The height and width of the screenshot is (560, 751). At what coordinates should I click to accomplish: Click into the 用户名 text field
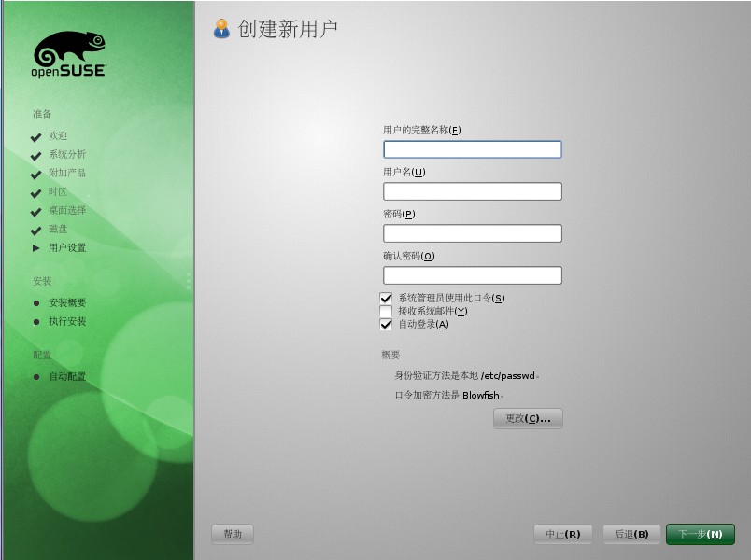click(473, 191)
